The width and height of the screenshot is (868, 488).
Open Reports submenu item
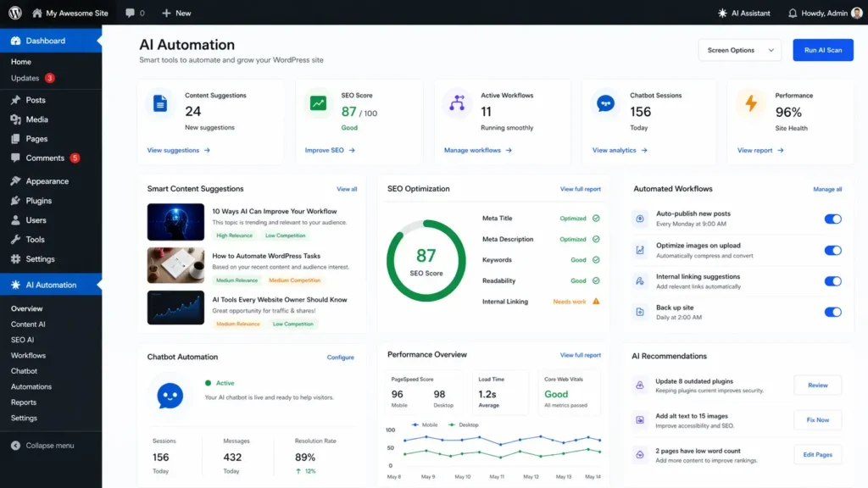tap(23, 402)
